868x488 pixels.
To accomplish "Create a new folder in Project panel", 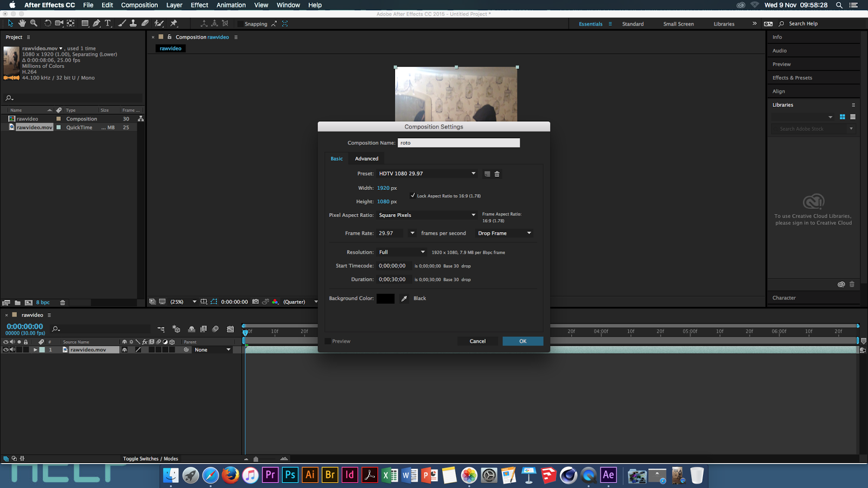I will pyautogui.click(x=17, y=303).
